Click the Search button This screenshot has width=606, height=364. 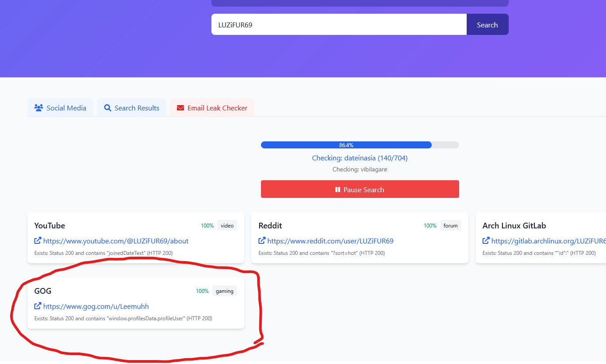487,24
